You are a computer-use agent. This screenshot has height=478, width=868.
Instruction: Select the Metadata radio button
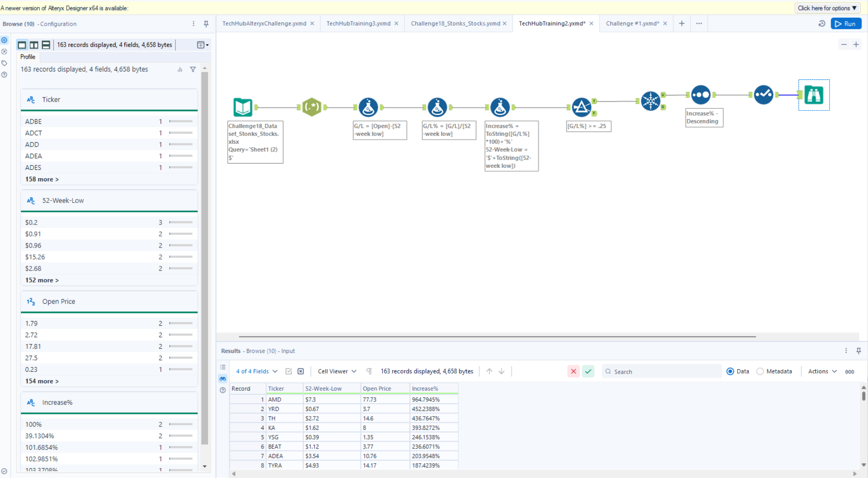point(760,371)
